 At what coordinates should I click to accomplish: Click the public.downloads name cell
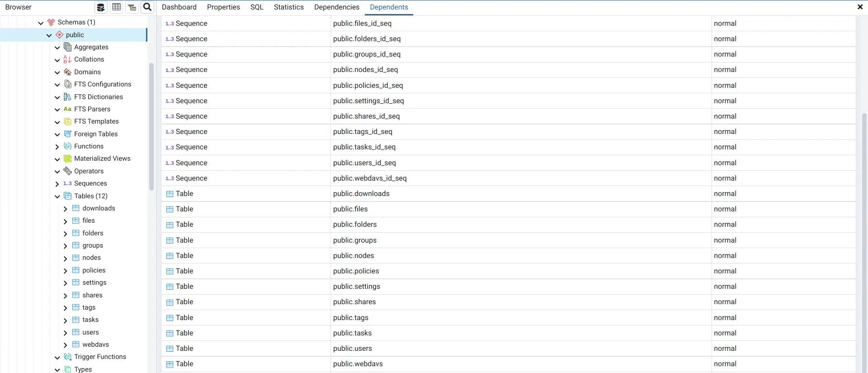click(521, 194)
